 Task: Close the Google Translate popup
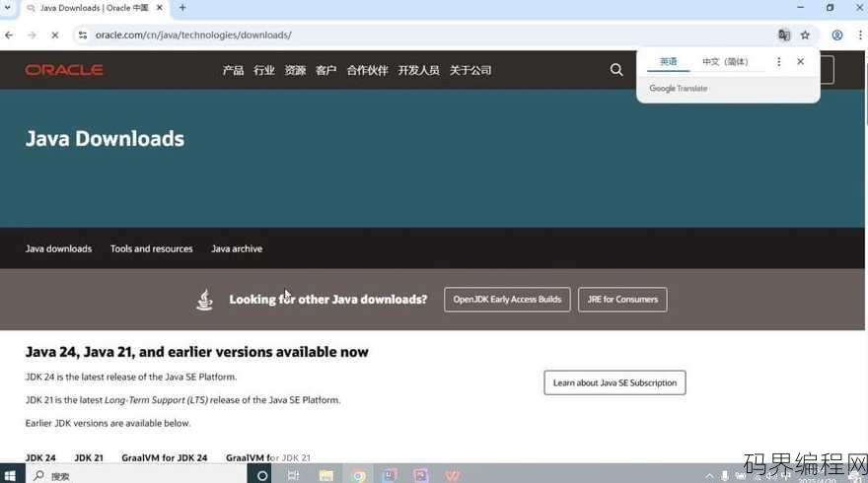[x=801, y=61]
